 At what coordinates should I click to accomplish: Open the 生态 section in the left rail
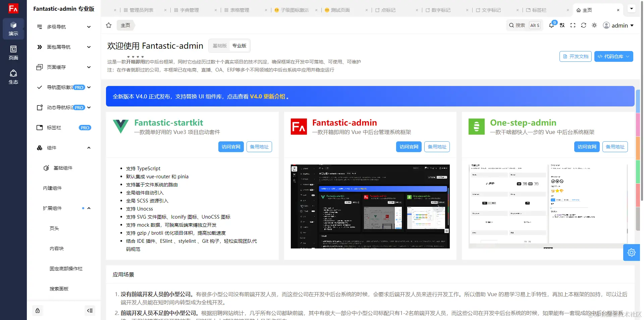(13, 77)
